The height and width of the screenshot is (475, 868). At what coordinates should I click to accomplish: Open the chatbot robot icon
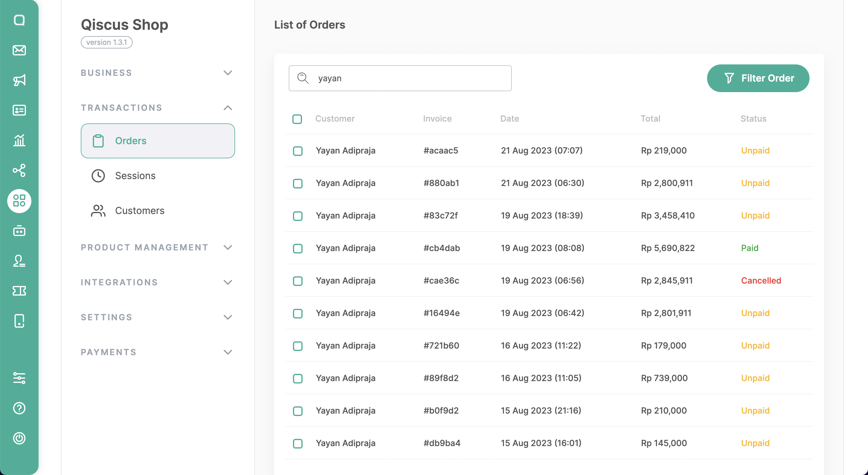pos(19,231)
